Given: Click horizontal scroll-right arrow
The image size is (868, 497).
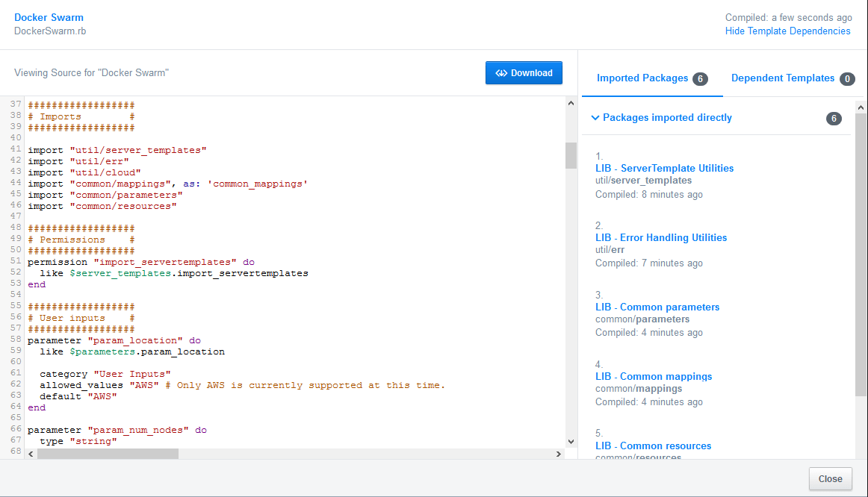Looking at the screenshot, I should 558,454.
